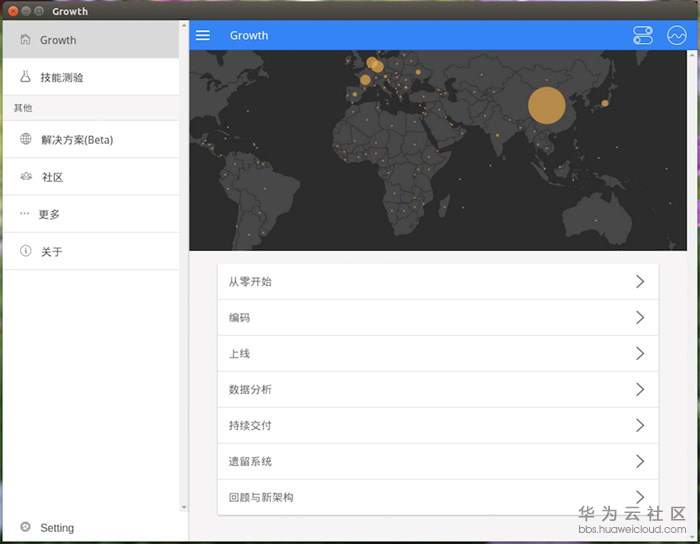Click the Growth title in blue header

point(249,35)
